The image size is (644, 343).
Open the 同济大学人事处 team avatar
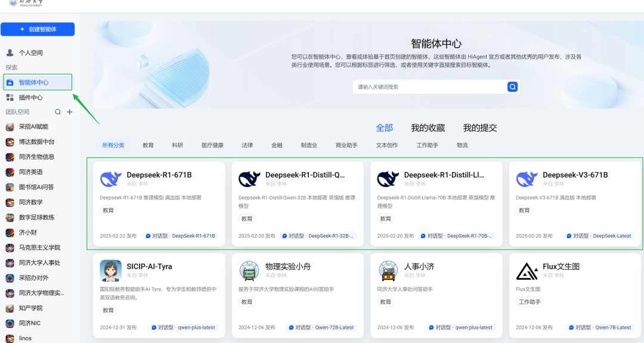point(10,263)
